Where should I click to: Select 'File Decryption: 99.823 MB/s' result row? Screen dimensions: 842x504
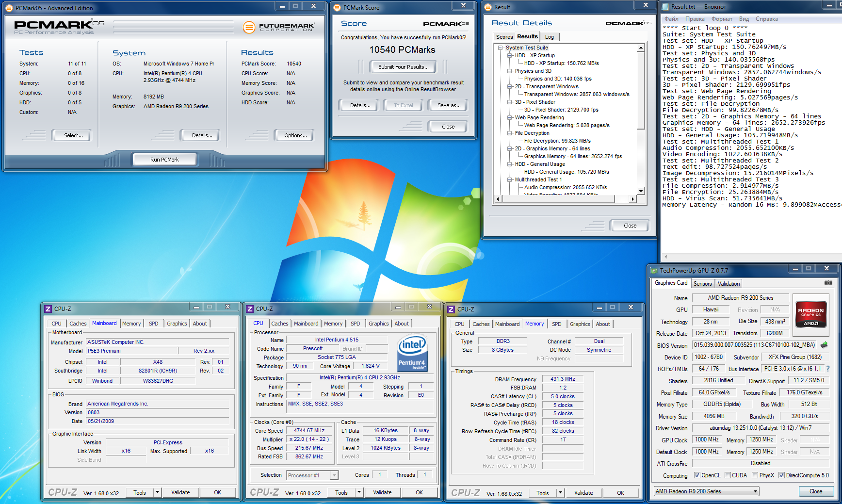pos(557,141)
